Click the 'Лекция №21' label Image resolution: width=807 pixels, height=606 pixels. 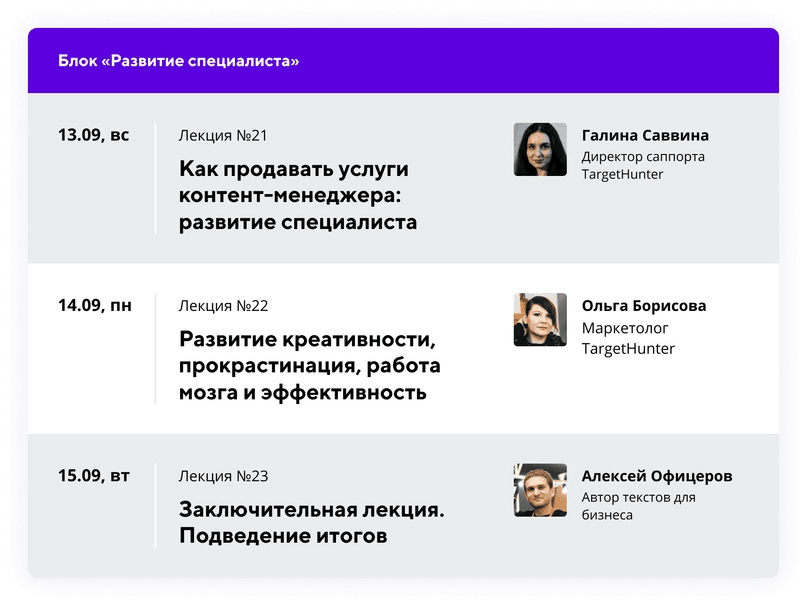point(223,135)
